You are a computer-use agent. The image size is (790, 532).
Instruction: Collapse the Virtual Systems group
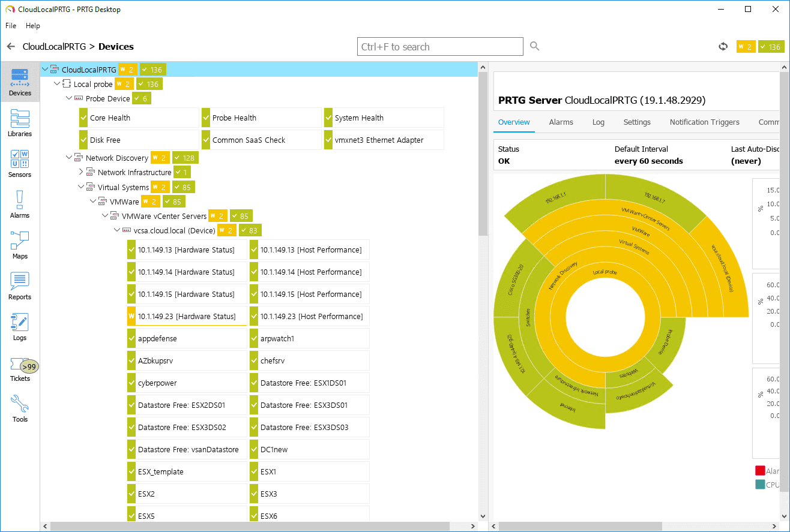click(81, 187)
